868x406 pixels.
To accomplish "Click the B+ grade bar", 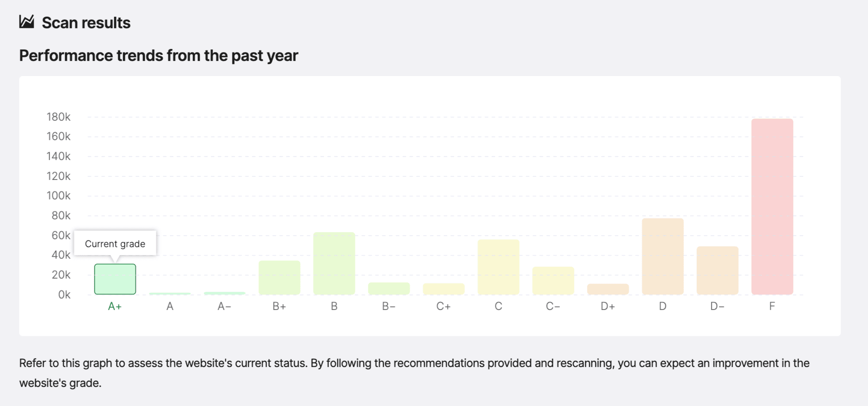I will pyautogui.click(x=279, y=277).
